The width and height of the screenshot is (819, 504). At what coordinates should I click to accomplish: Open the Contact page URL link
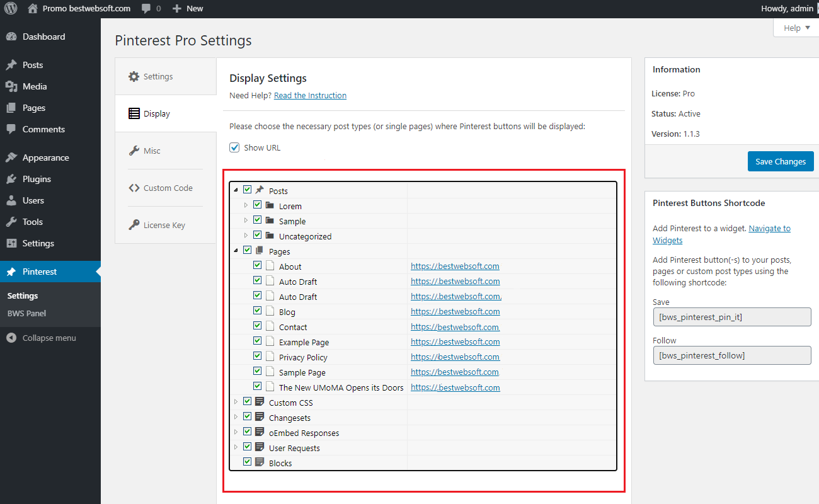(x=455, y=326)
